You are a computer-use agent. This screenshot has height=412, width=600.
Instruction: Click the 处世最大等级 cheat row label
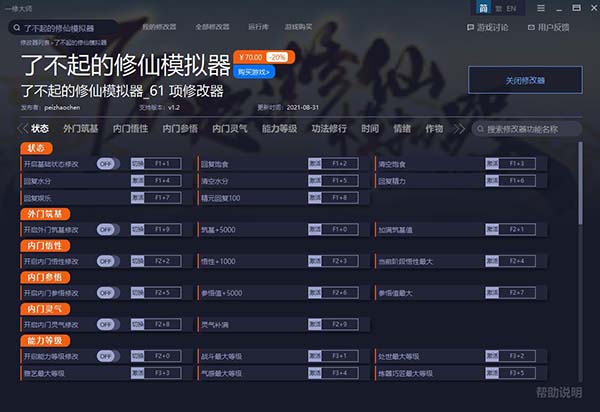399,357
